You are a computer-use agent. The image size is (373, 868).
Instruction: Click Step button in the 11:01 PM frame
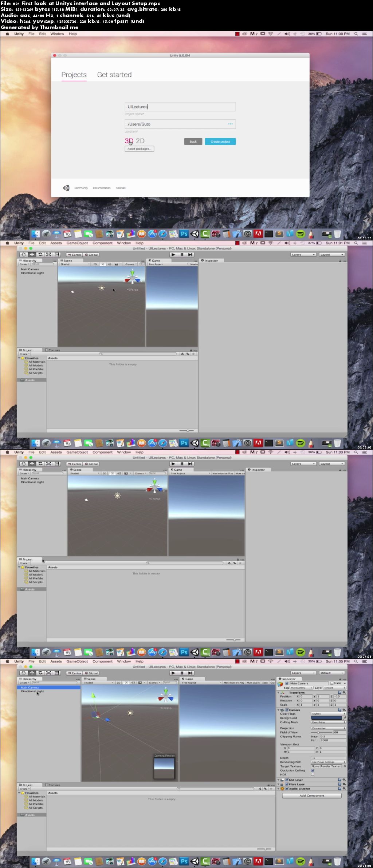click(190, 255)
